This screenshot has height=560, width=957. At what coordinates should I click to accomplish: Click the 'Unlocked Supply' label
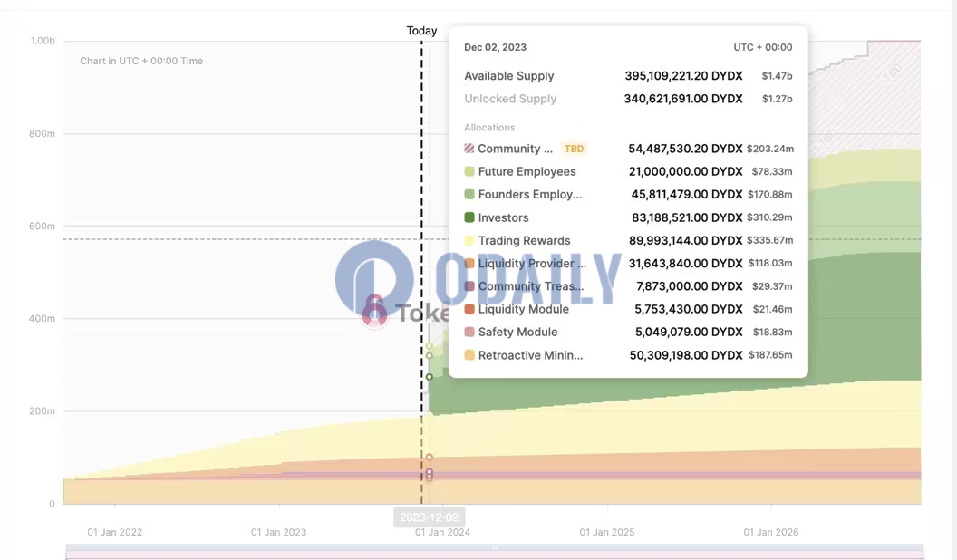pyautogui.click(x=510, y=99)
